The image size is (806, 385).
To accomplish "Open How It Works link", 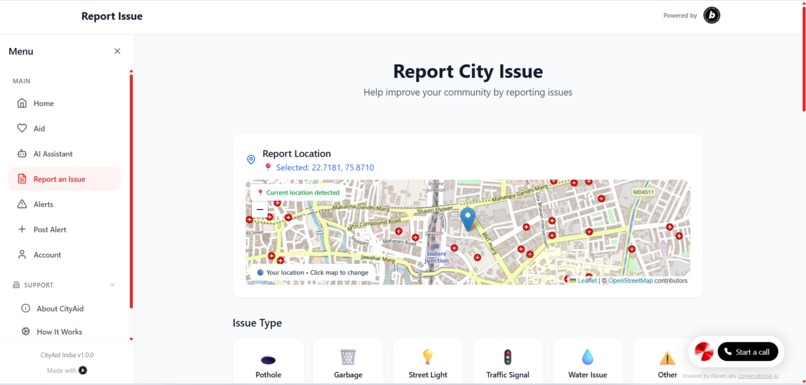I will 59,332.
